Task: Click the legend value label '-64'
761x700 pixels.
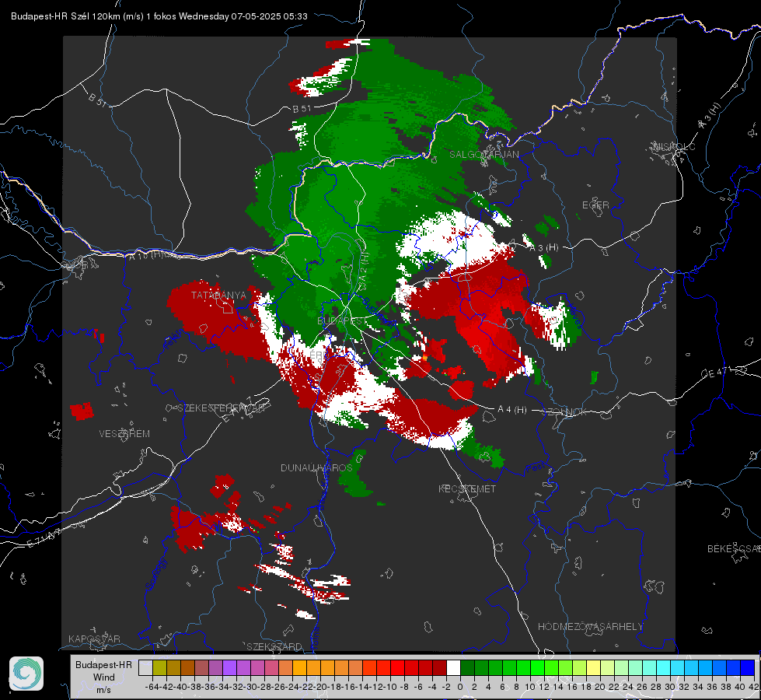Action: point(152,687)
